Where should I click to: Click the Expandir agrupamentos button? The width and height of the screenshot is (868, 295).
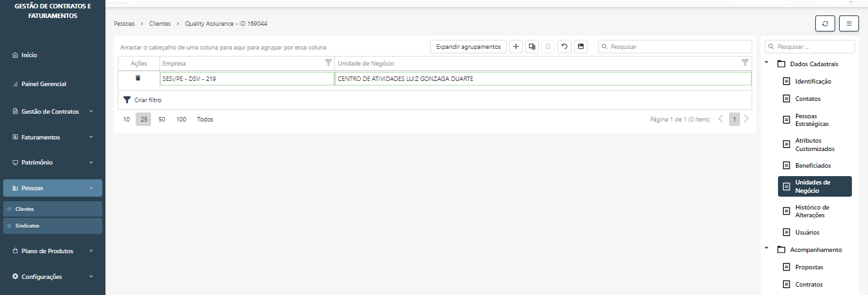tap(468, 47)
